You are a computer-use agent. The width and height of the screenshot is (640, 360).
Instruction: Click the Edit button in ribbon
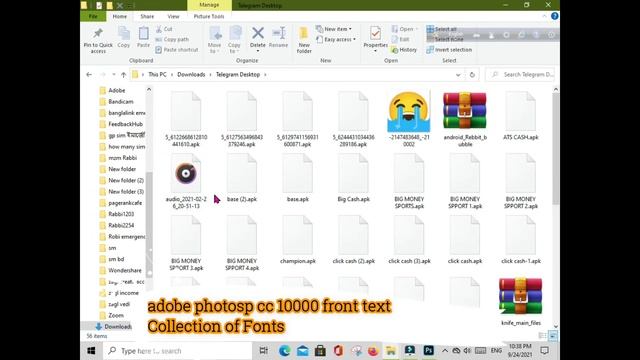(400, 40)
